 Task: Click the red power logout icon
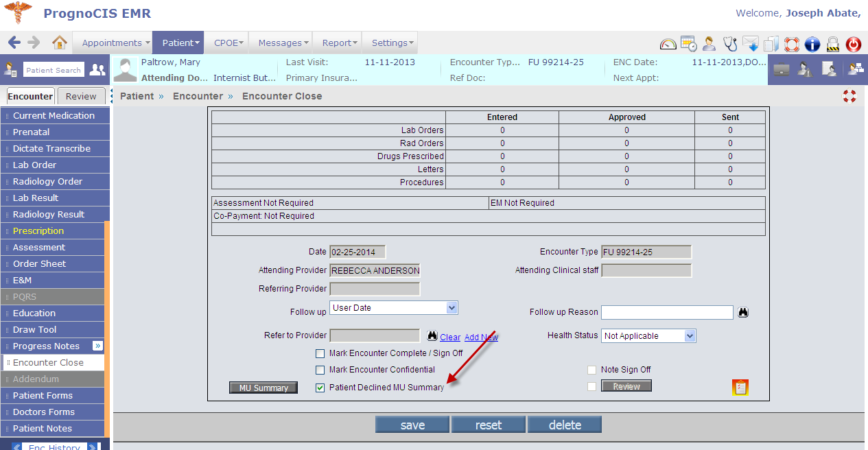[853, 44]
